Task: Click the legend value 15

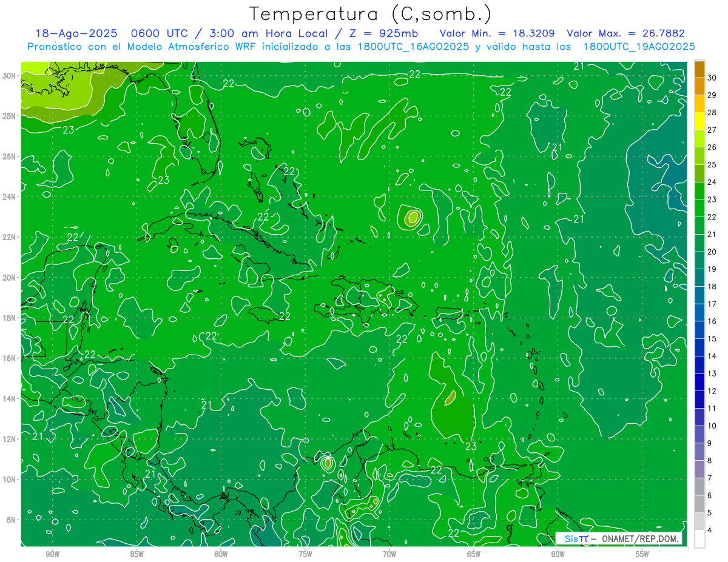Action: point(712,339)
